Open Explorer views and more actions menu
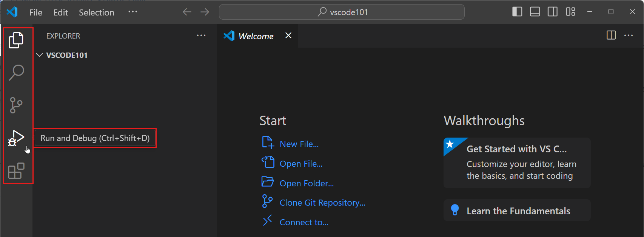The width and height of the screenshot is (644, 237). pyautogui.click(x=201, y=36)
